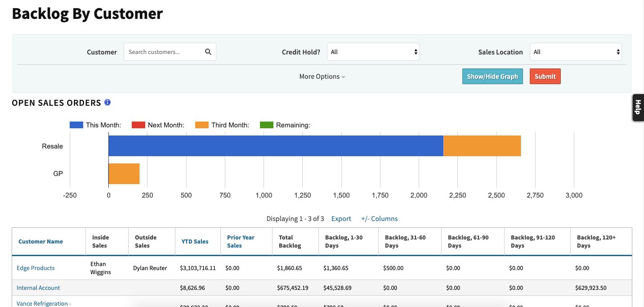This screenshot has width=644, height=307.
Task: Click the red Submit button
Action: point(545,77)
